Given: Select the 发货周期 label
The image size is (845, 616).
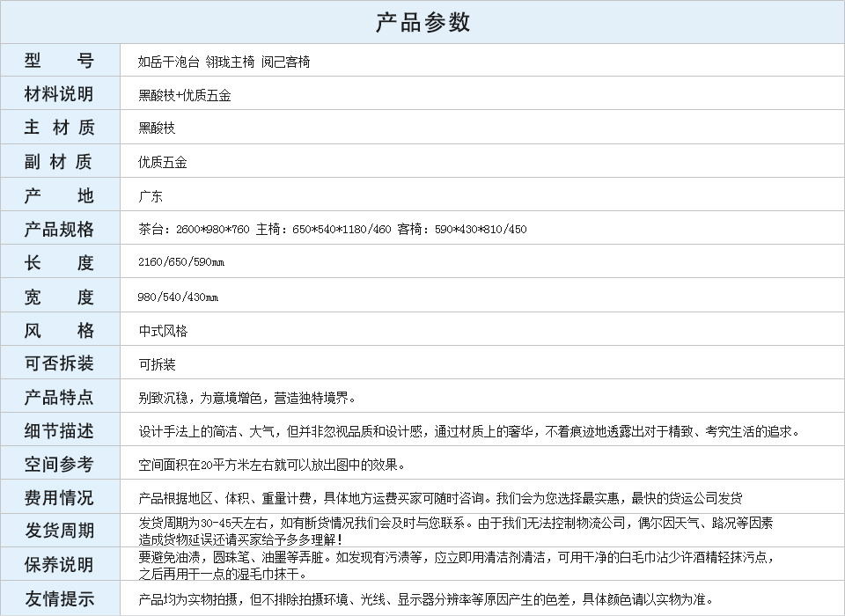Looking at the screenshot, I should tap(59, 531).
